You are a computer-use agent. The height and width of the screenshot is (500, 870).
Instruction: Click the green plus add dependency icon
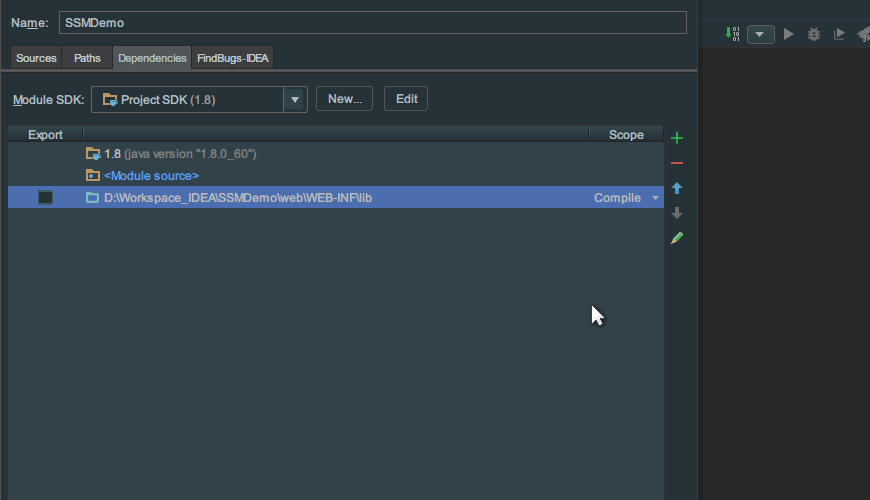coord(676,138)
